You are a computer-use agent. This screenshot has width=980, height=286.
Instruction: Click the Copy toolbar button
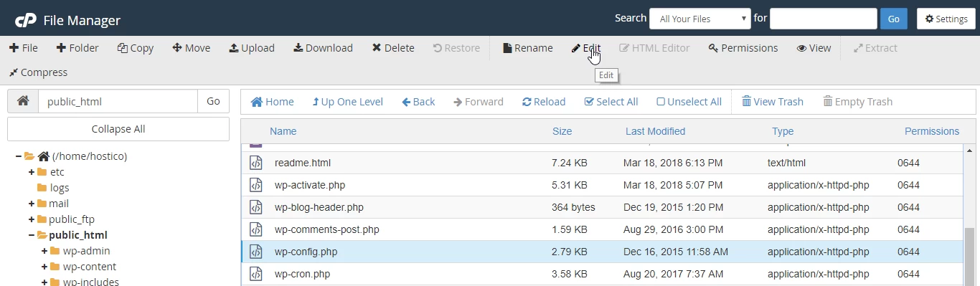click(136, 48)
